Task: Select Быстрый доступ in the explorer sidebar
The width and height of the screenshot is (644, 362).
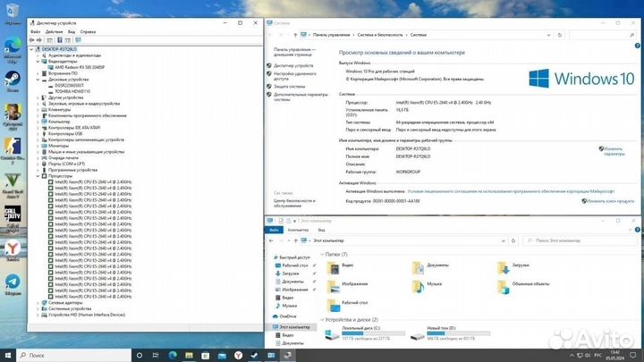Action: (294, 257)
